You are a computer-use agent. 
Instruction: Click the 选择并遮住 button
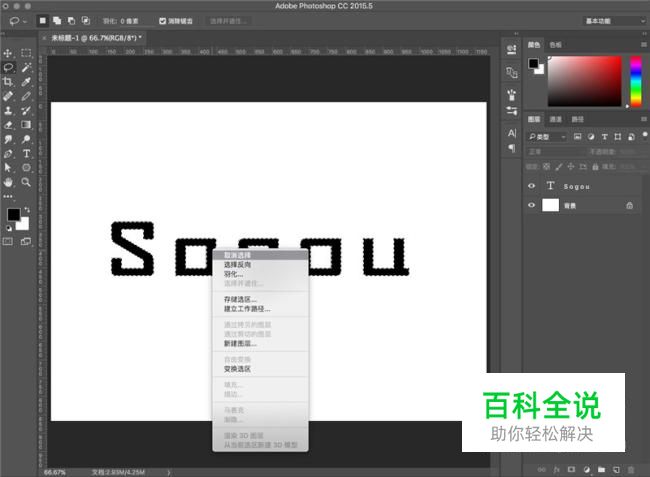(x=228, y=21)
